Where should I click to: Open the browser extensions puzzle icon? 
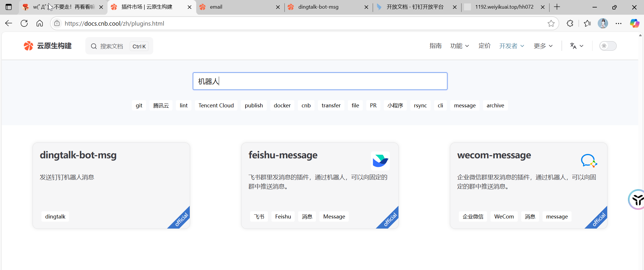570,23
